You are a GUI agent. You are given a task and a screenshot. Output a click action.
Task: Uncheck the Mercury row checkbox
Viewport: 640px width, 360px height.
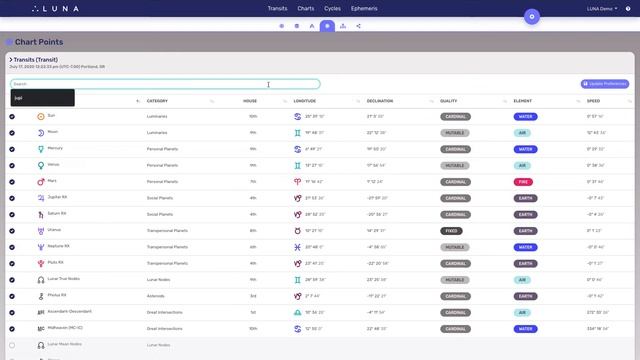[x=12, y=149]
